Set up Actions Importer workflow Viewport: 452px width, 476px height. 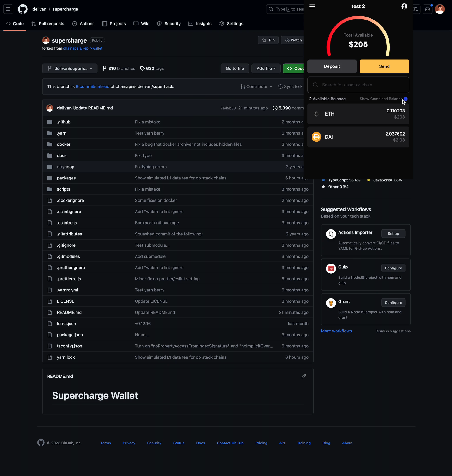(x=393, y=234)
